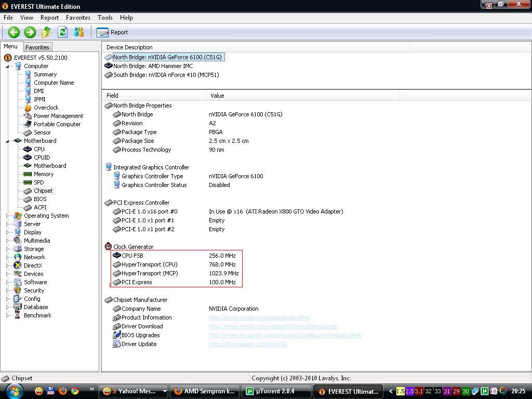The image size is (532, 399).
Task: Select the Memory module icon
Action: (x=28, y=174)
